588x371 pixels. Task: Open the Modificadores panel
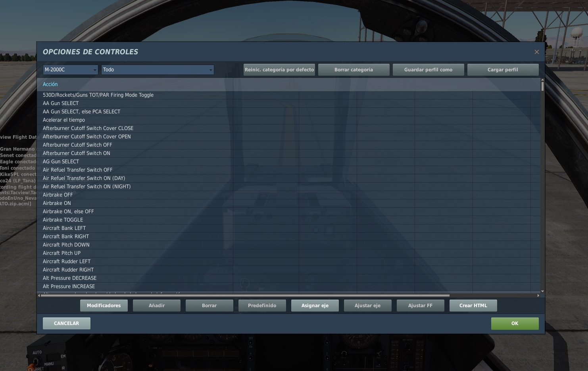[x=104, y=306]
